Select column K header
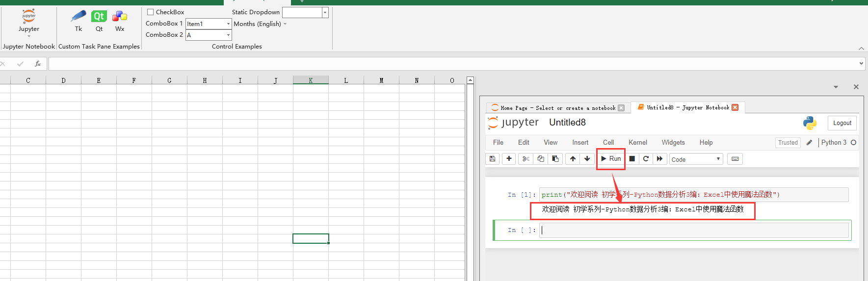 [311, 80]
